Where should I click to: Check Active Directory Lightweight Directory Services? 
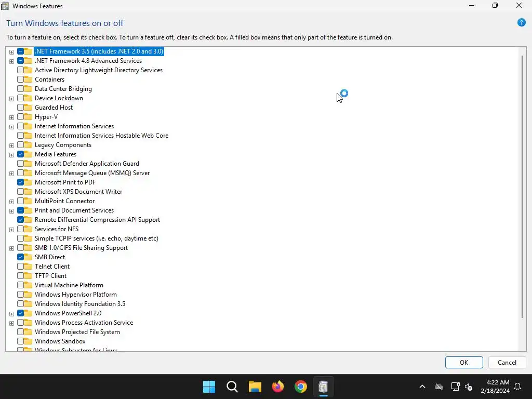20,70
